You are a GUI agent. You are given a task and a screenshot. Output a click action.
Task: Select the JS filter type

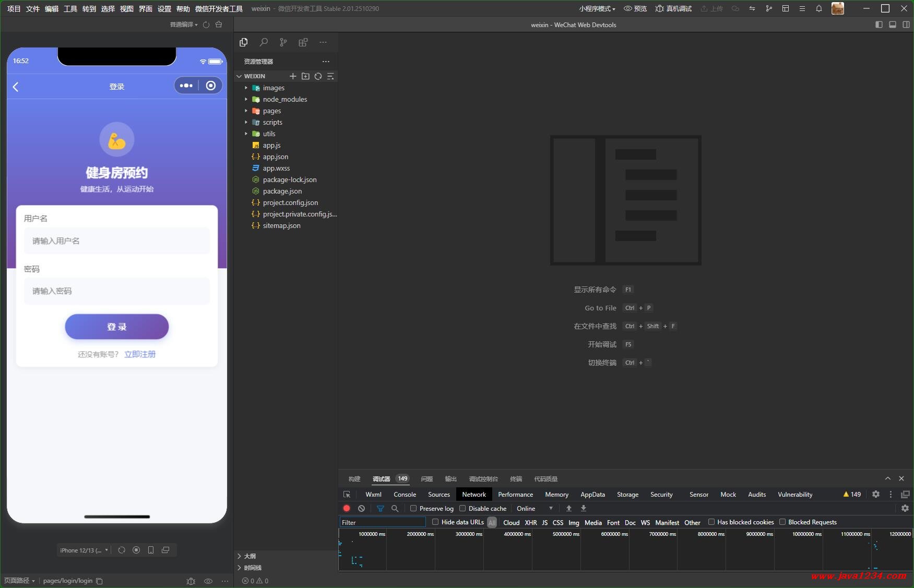point(544,522)
